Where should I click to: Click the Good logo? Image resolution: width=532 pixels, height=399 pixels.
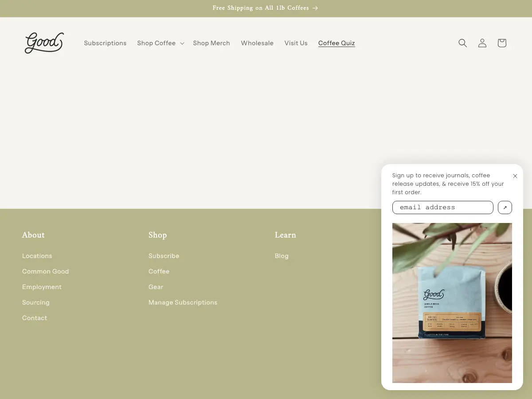(x=44, y=43)
